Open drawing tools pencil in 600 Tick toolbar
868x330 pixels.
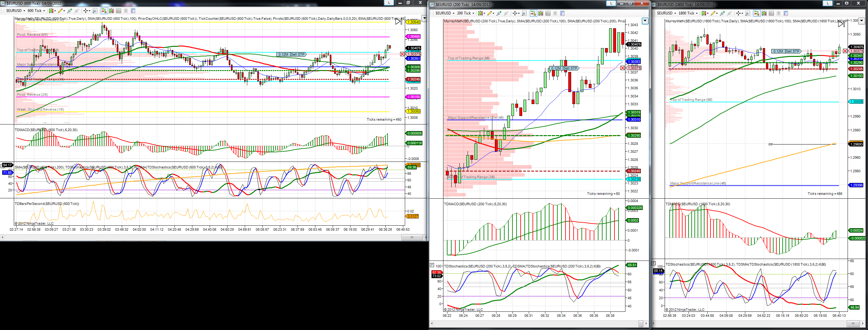(60, 11)
